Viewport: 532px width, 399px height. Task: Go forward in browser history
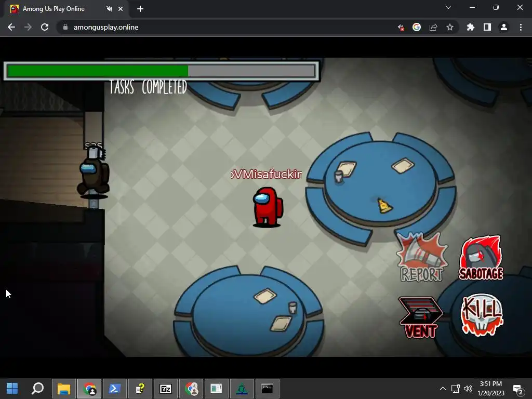(x=28, y=27)
